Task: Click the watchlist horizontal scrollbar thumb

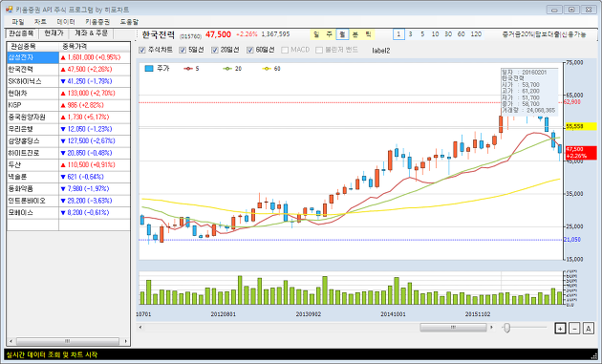Action: coord(68,341)
